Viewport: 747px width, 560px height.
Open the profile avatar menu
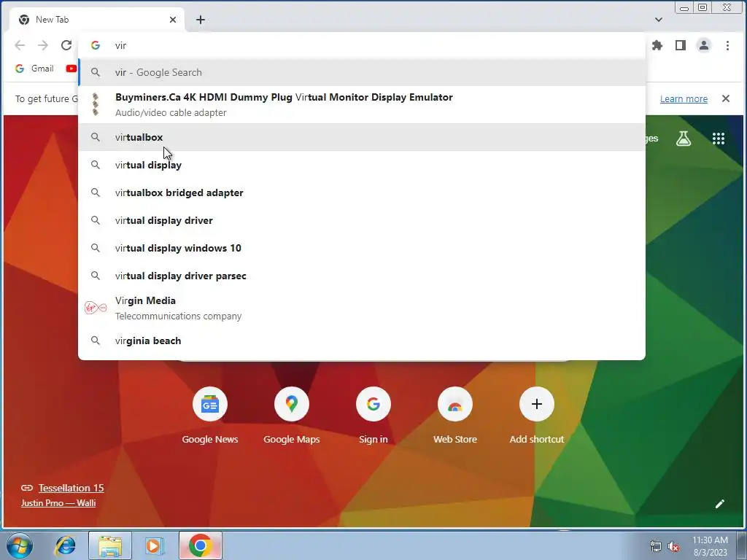click(704, 45)
